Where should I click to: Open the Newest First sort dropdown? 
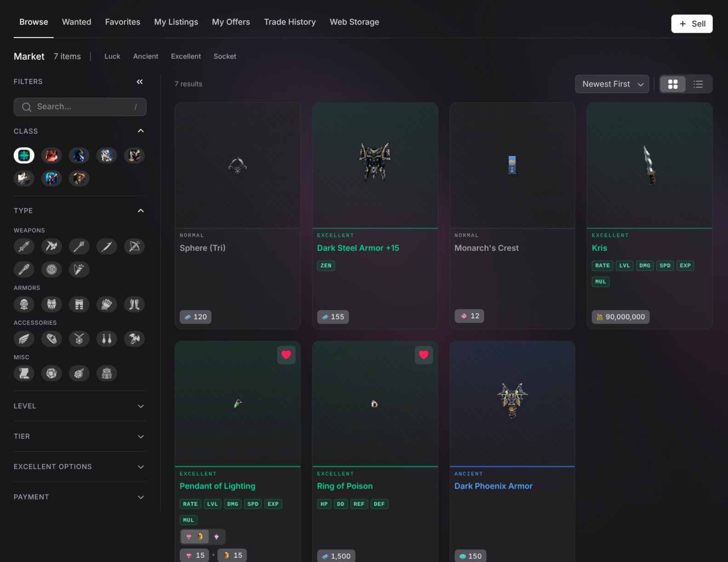click(612, 84)
